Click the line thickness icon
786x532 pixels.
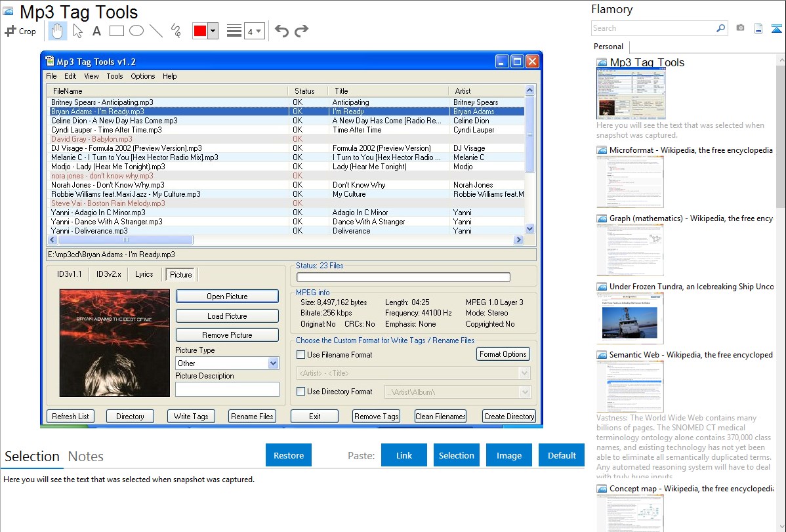(234, 31)
